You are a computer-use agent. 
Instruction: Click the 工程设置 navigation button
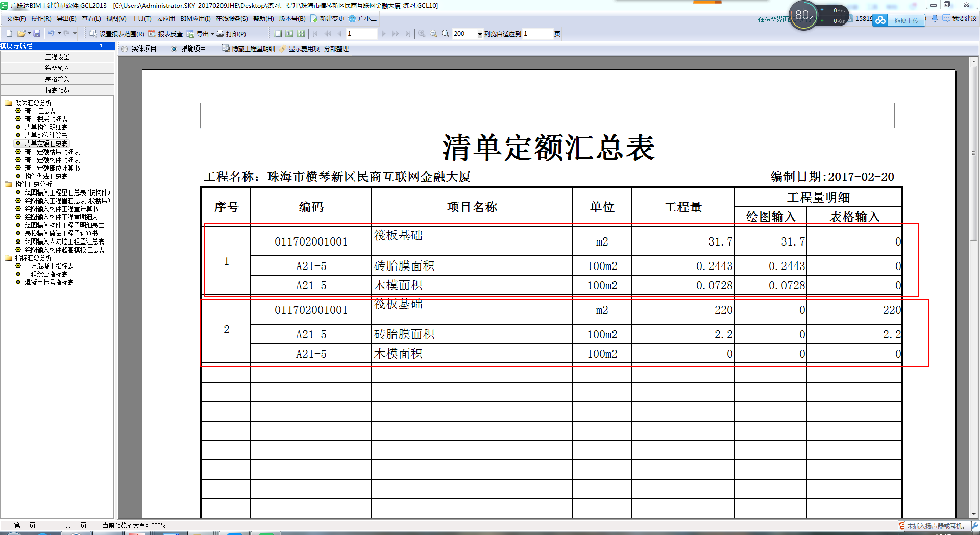pyautogui.click(x=57, y=57)
